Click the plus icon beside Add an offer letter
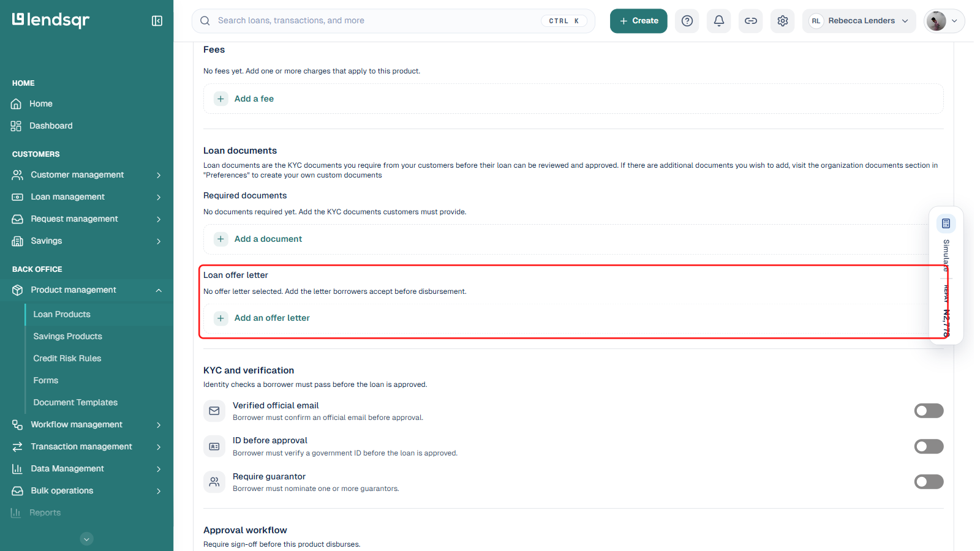Viewport: 980px width, 551px height. point(221,318)
